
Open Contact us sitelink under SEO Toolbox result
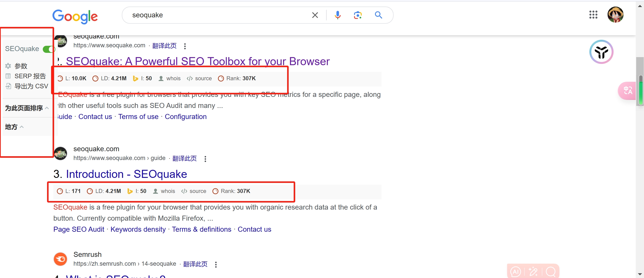(x=95, y=117)
